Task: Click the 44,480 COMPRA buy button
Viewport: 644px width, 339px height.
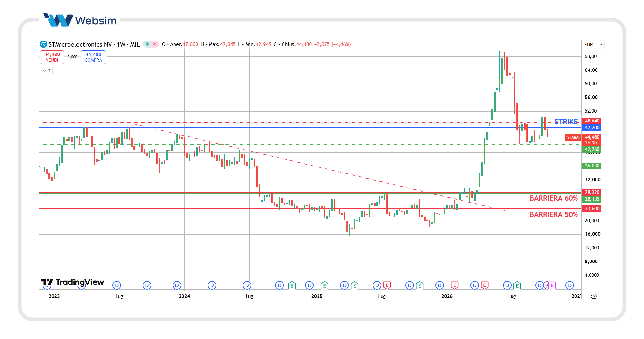Action: tap(93, 57)
